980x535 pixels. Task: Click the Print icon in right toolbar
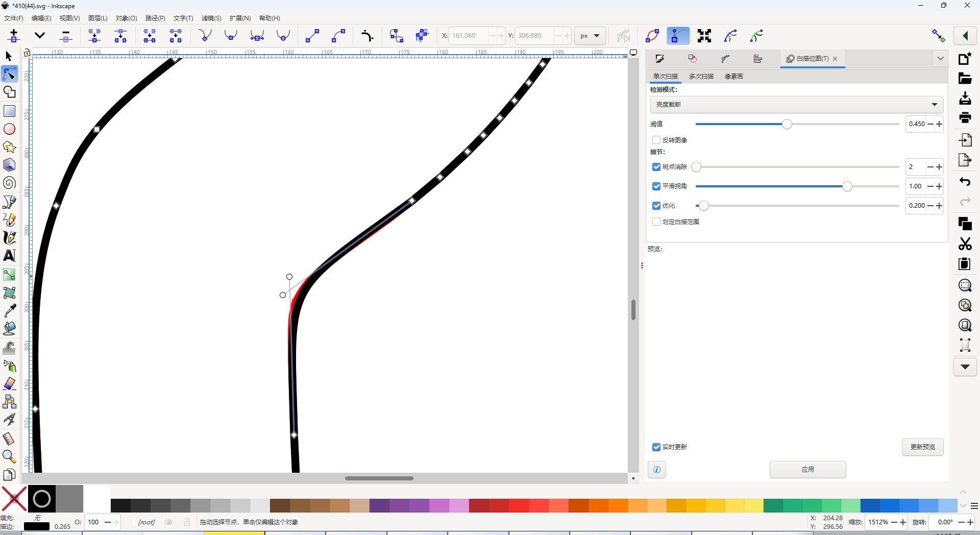point(965,118)
